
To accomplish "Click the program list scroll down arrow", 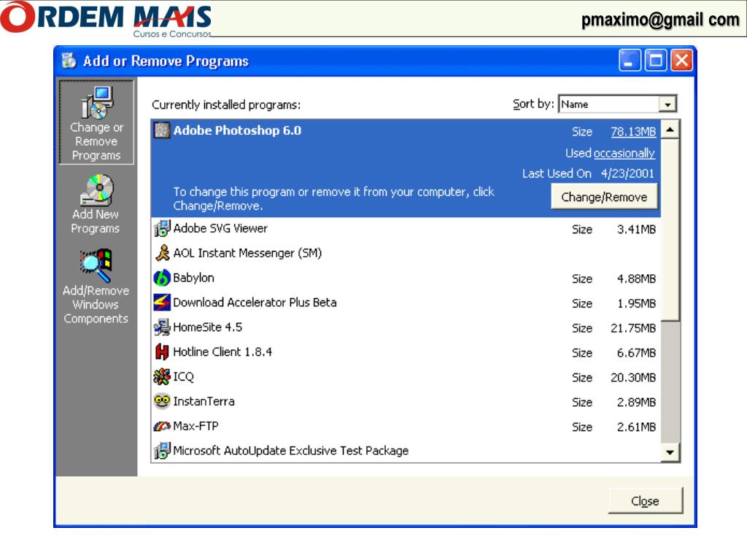I will click(x=670, y=452).
